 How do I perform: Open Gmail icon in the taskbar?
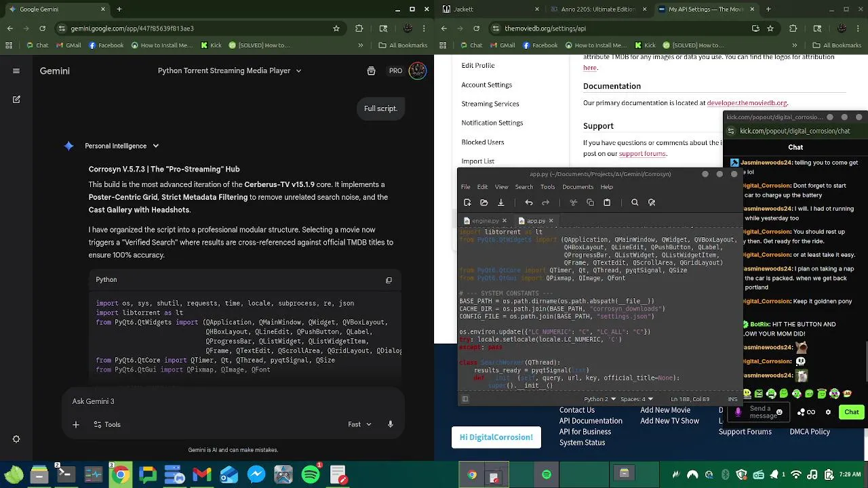(x=201, y=474)
